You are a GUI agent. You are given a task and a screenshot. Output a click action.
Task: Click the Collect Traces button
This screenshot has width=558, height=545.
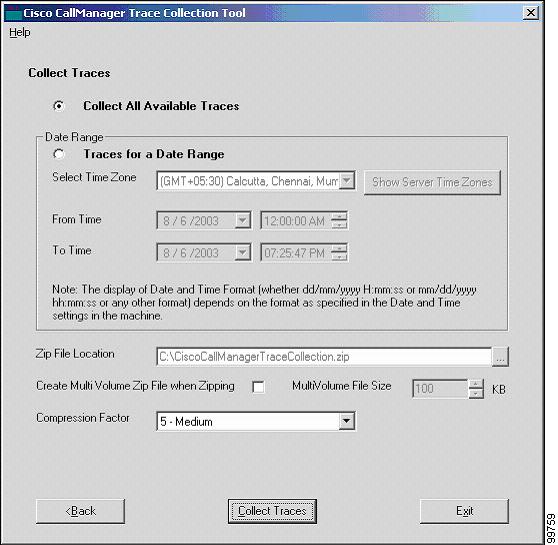coord(272,511)
